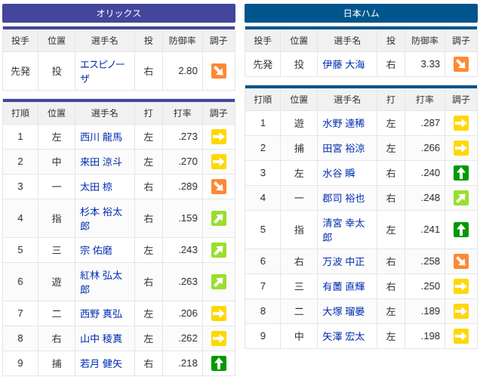480x380 pixels.
Task: Click 来田 涼斗's yellow flat condition icon
Action: pos(219,162)
